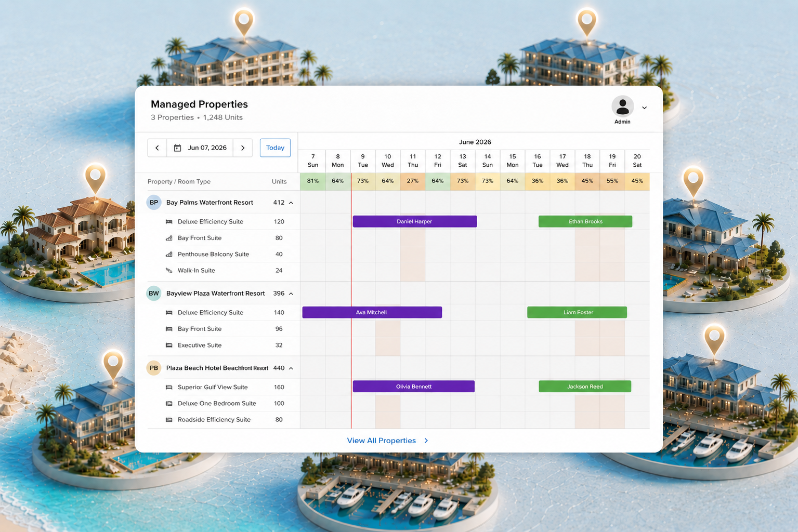
Task: Collapse Plaza Beach Hotel Beachfront Resort group
Action: [x=291, y=368]
